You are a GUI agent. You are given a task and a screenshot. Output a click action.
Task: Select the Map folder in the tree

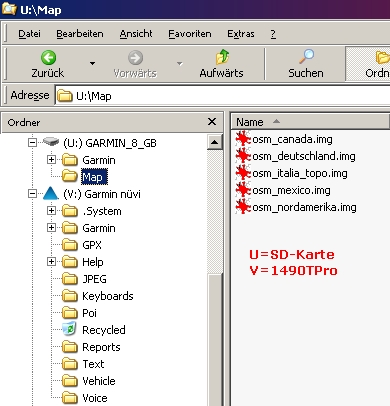pos(94,177)
